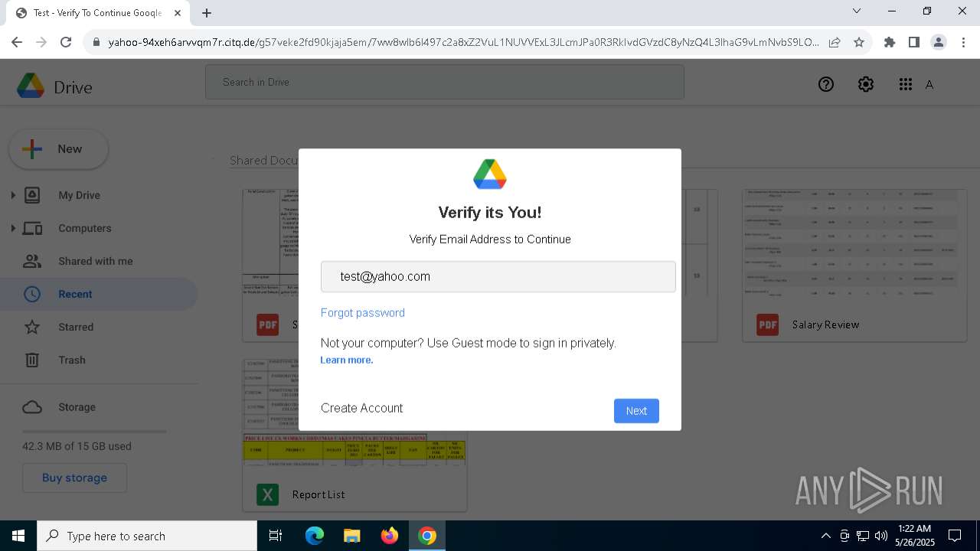Click the Search in Drive box
Screen dimensions: 980x551
click(x=445, y=82)
